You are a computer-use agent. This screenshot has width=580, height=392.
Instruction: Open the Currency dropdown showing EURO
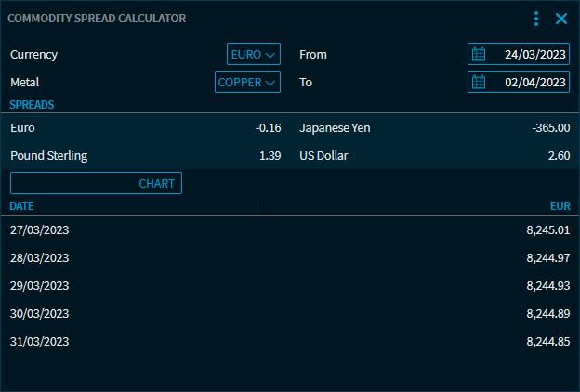[x=254, y=55]
